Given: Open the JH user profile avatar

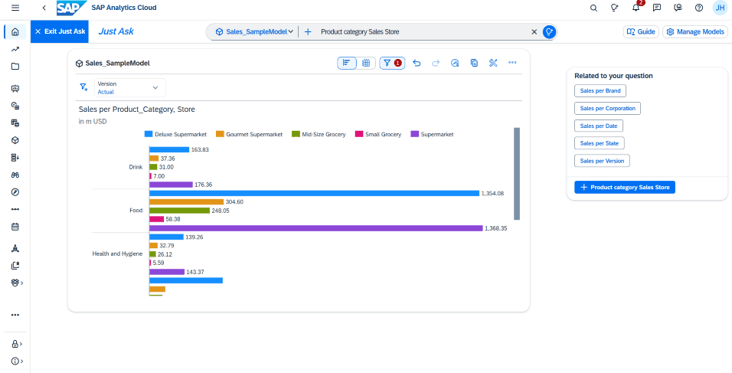Looking at the screenshot, I should click(x=720, y=8).
